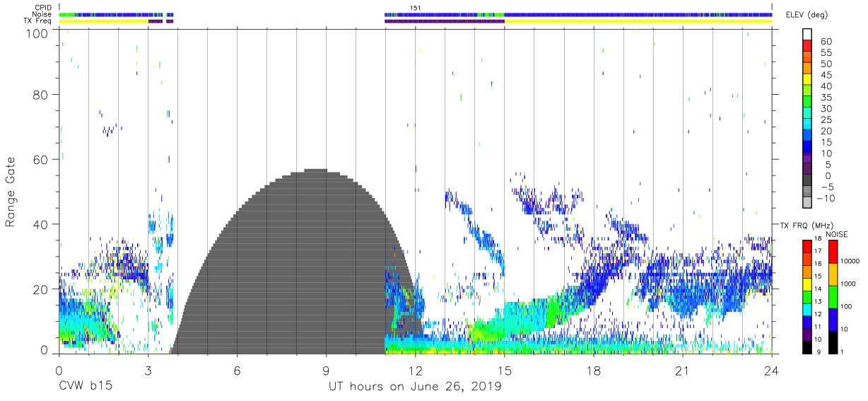The width and height of the screenshot is (868, 401).
Task: Click the CPID value 151
Action: tap(415, 8)
